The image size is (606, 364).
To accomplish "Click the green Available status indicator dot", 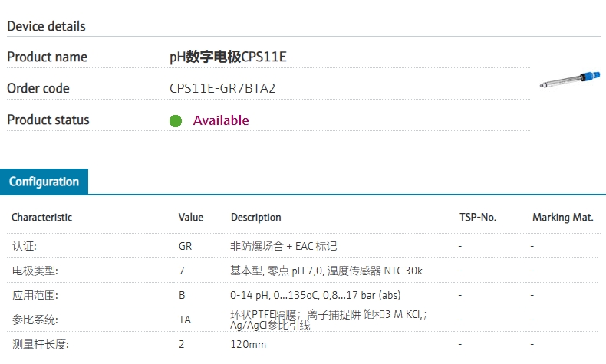I will tap(176, 120).
